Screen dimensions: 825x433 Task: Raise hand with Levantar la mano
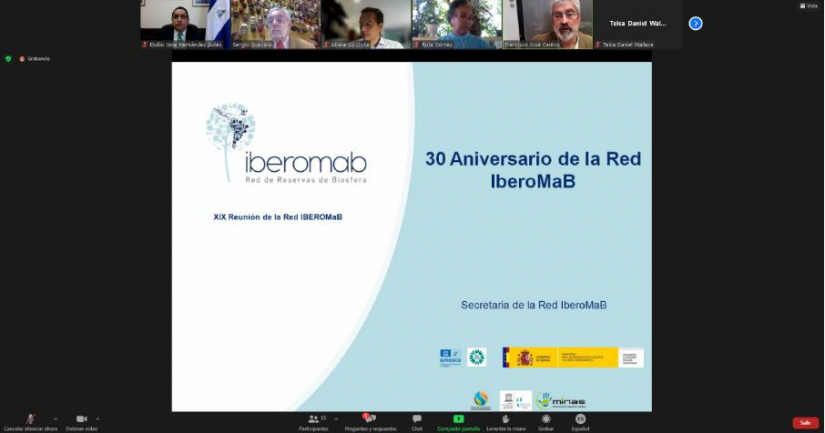pos(506,422)
